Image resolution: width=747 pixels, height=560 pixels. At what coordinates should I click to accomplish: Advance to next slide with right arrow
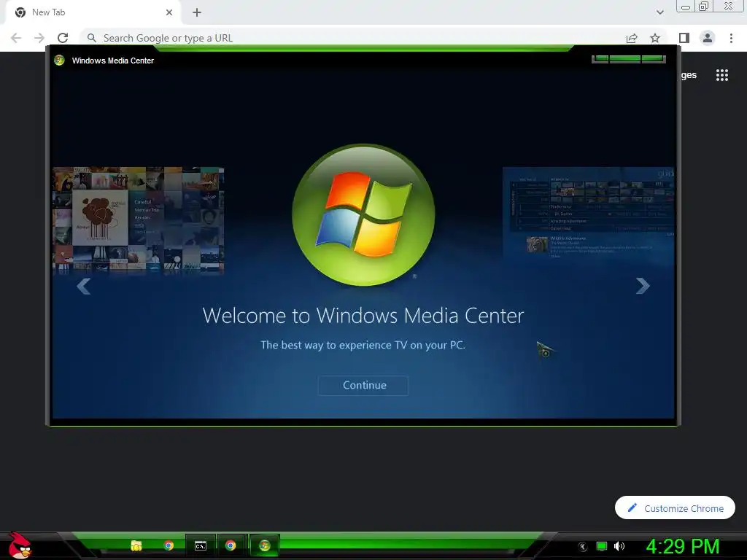pos(643,286)
